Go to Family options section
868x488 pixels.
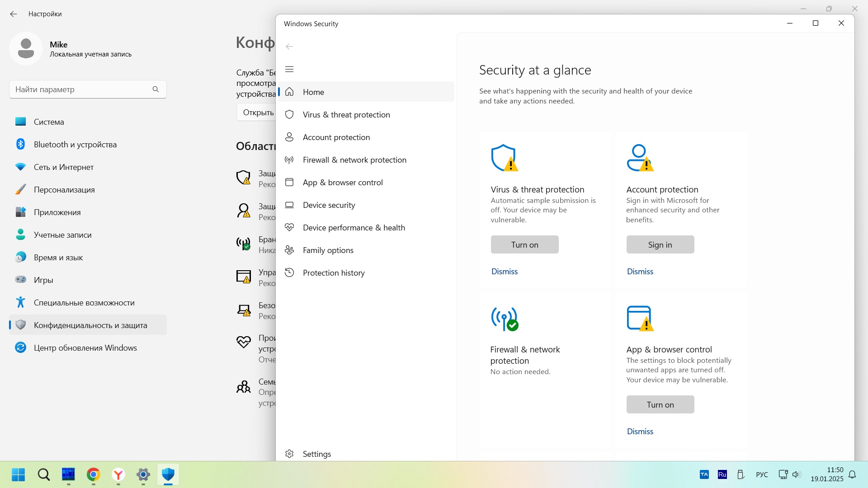[328, 250]
